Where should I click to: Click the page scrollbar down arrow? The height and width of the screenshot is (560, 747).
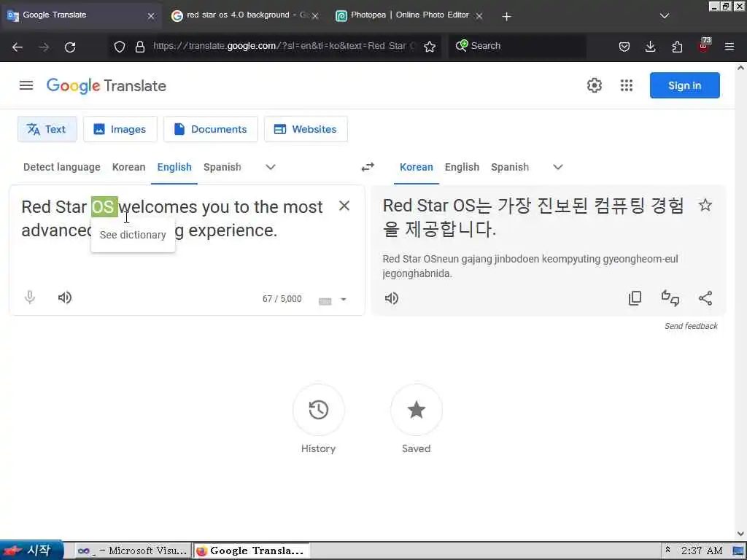[740, 534]
